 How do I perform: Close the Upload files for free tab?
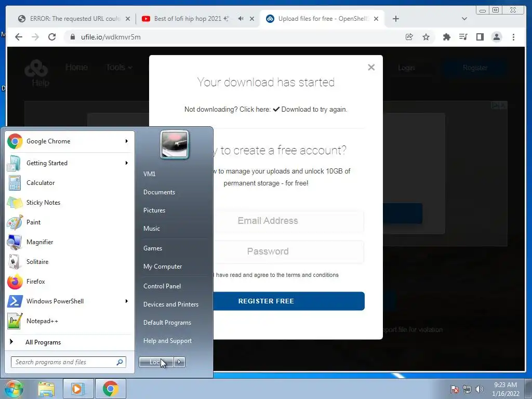(x=376, y=19)
